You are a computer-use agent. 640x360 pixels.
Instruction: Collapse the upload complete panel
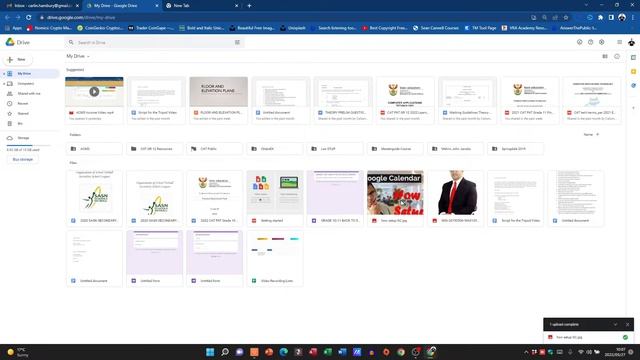click(615, 324)
